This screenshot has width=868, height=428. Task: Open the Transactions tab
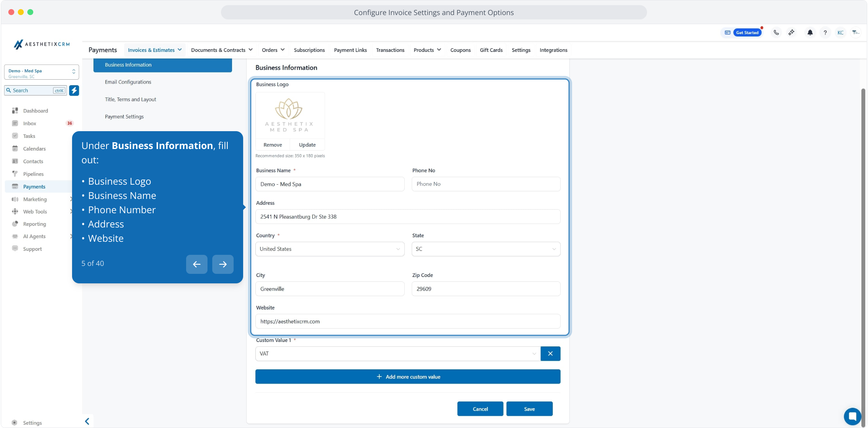[390, 50]
